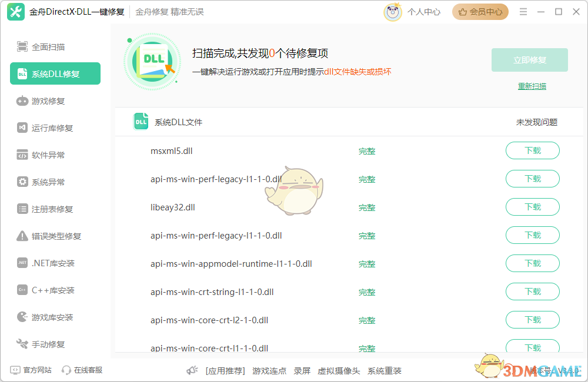Download libeay32.dll

pyautogui.click(x=533, y=207)
